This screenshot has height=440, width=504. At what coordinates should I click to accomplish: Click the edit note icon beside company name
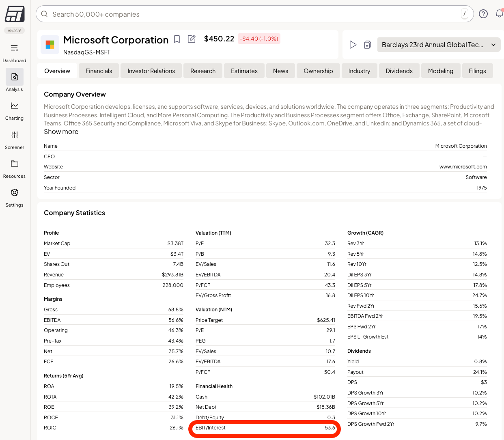tap(192, 39)
